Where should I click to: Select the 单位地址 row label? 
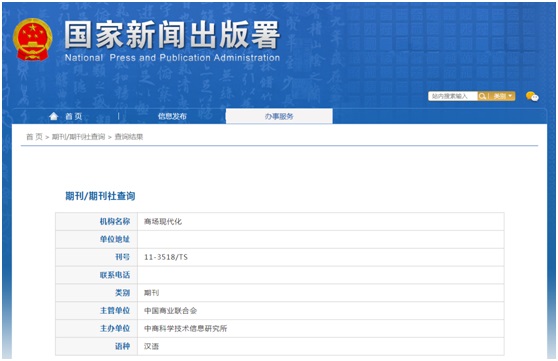[x=115, y=239]
